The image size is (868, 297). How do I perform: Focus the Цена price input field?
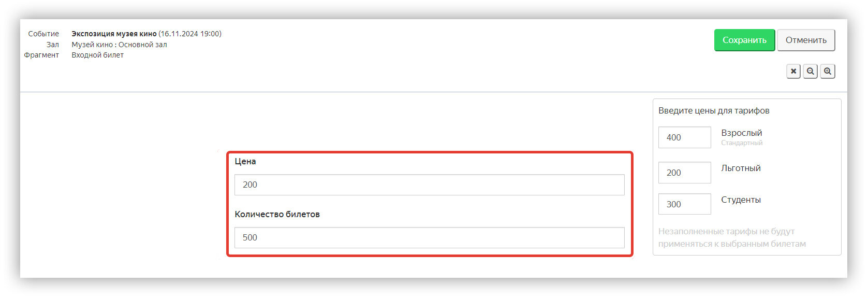coord(430,185)
